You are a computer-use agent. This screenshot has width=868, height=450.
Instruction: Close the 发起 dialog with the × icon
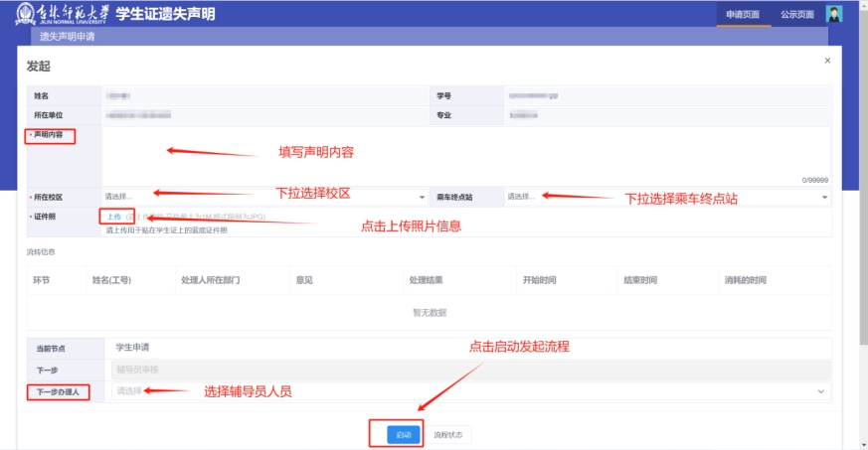click(x=827, y=62)
